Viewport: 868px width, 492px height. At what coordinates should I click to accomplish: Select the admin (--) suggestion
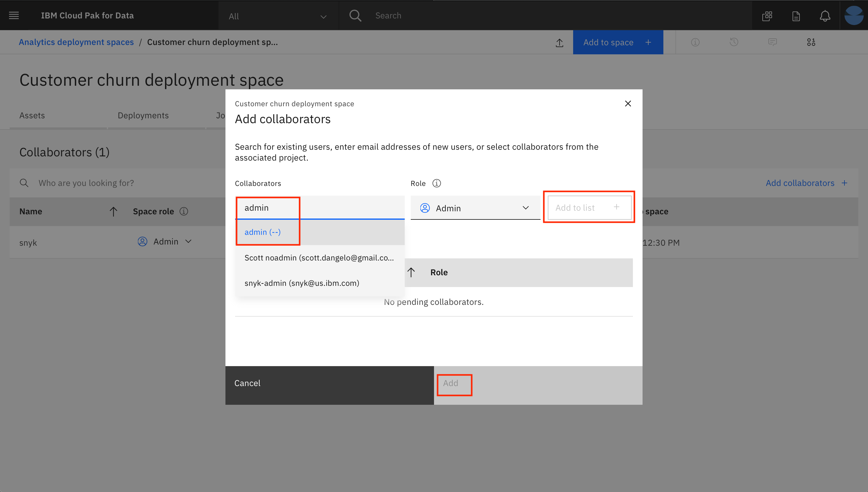pos(263,232)
